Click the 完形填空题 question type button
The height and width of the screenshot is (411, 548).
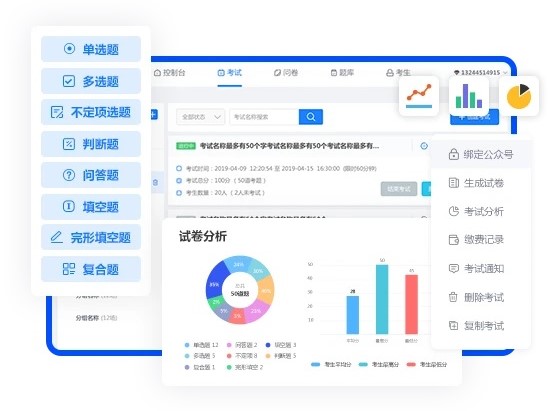point(91,237)
